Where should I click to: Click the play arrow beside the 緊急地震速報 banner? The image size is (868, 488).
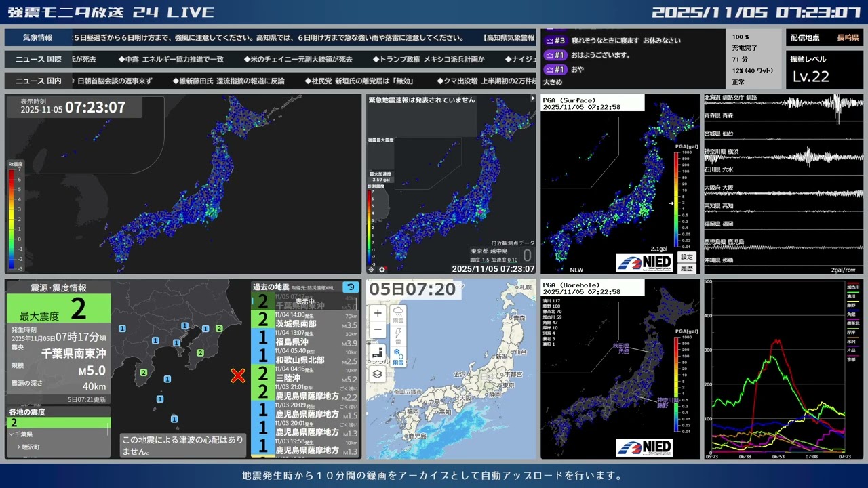click(532, 99)
